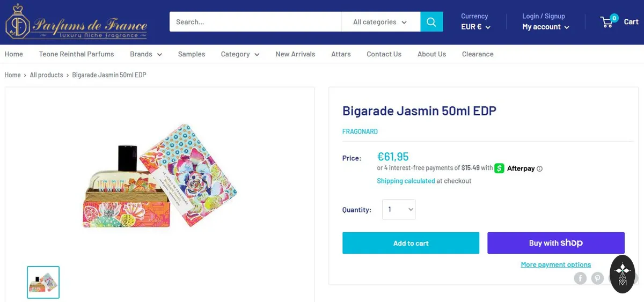Click the Add to cart button
Screen dimensions: 644x302
tap(411, 243)
